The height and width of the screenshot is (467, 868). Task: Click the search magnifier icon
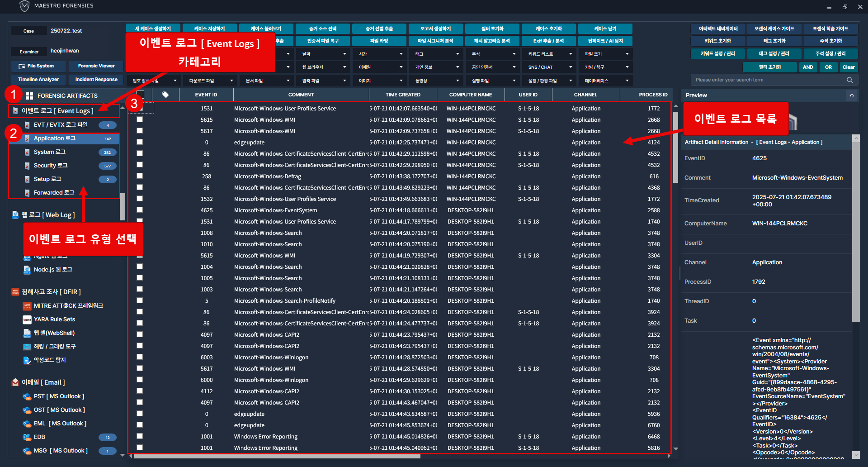849,80
